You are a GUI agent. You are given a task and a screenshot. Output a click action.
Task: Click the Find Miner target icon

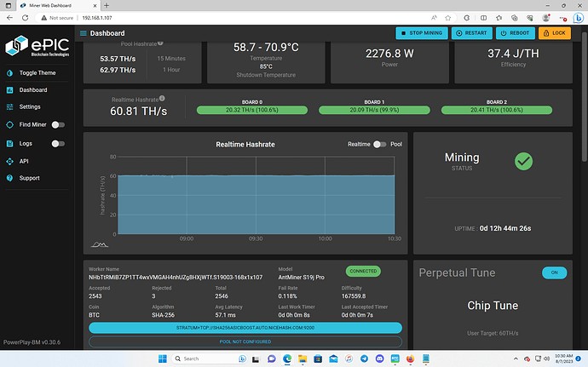(x=9, y=124)
